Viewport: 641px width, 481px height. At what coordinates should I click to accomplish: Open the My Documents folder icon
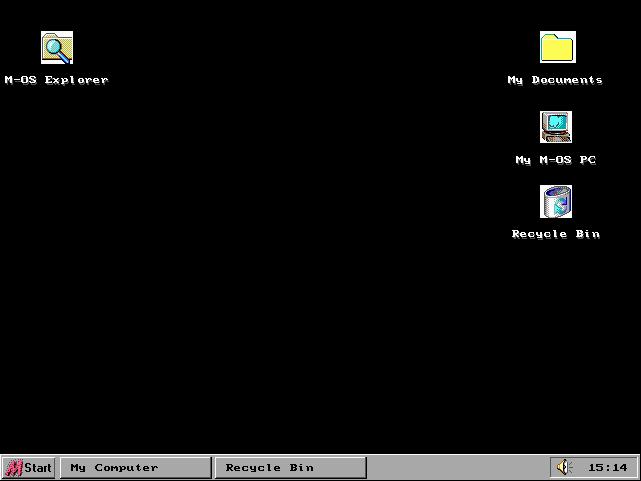point(558,47)
